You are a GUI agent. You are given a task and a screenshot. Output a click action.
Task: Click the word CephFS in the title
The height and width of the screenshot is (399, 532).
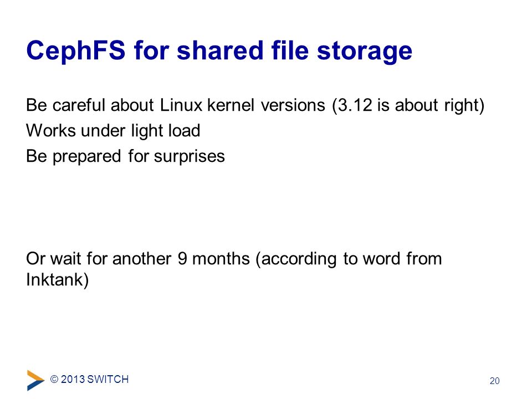tap(76, 50)
